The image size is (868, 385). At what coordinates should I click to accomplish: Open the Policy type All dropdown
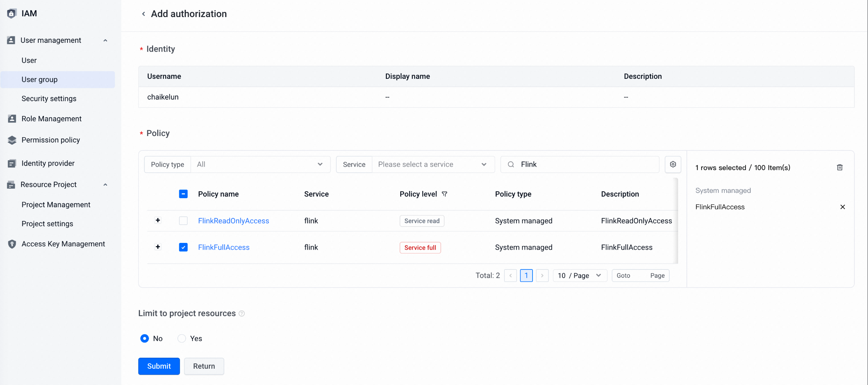[260, 164]
